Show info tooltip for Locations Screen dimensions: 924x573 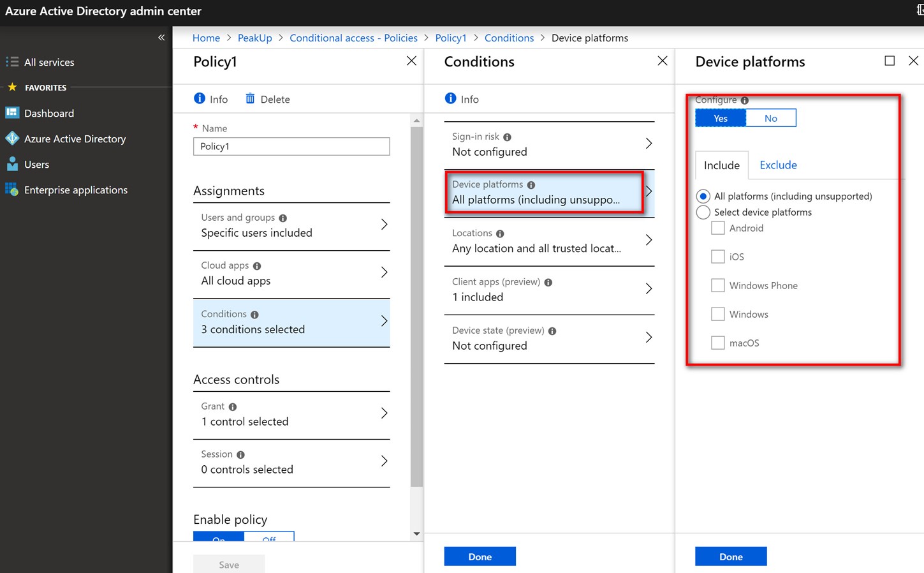(500, 234)
